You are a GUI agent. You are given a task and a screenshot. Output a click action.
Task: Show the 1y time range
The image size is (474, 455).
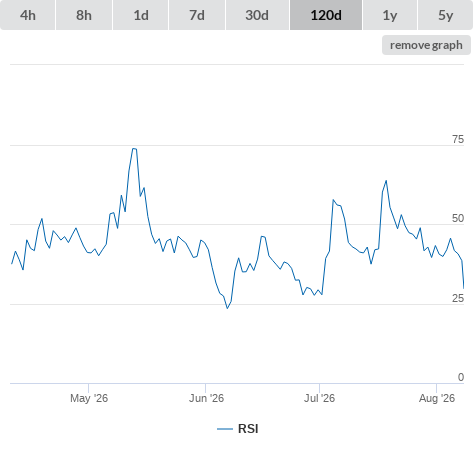390,15
